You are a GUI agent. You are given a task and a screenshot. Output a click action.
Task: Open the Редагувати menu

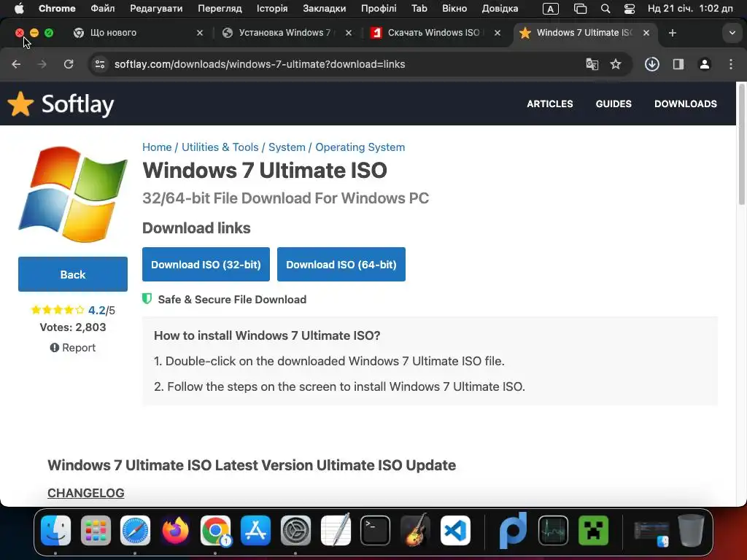point(156,9)
